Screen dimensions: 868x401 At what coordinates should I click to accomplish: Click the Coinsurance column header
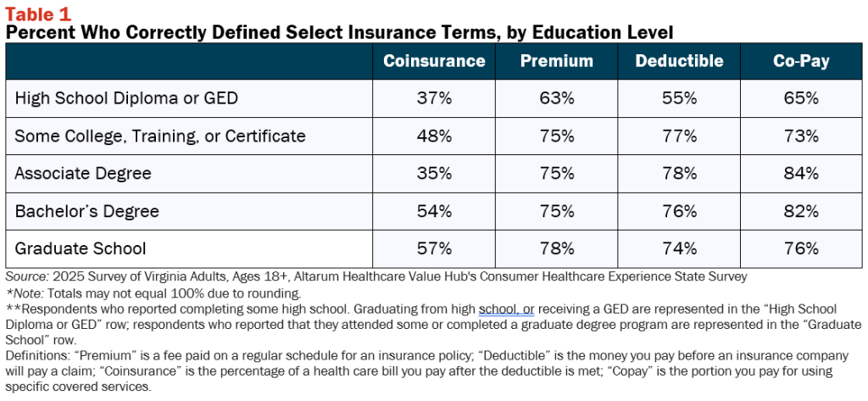[434, 61]
